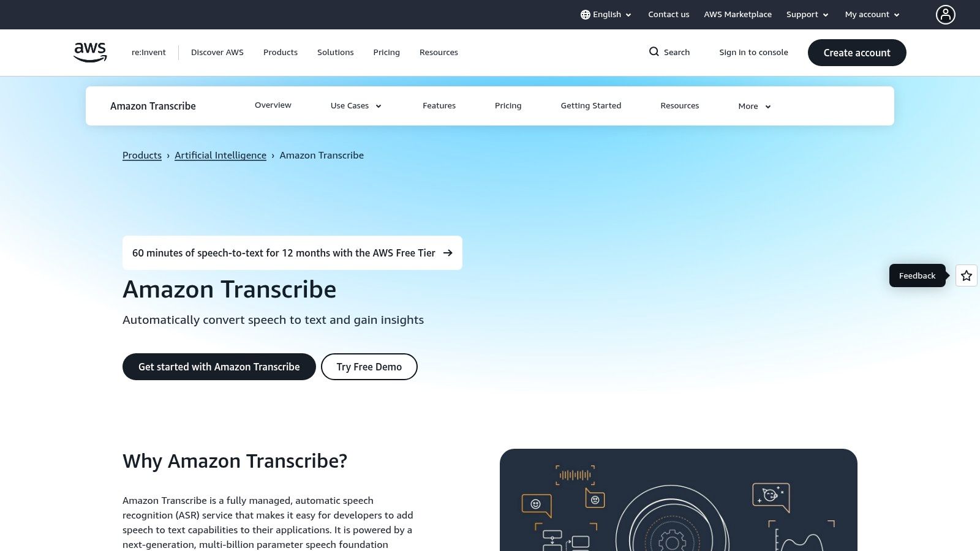Click the Create account button
Screen dimensions: 980x551
[x=856, y=53]
